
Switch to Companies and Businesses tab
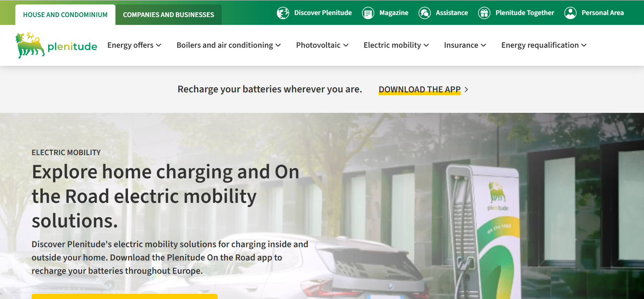point(169,15)
